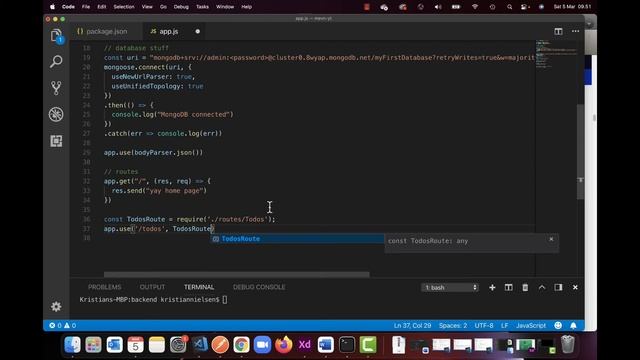Open the Tasks menu
The width and height of the screenshot is (640, 360).
pyautogui.click(x=202, y=7)
